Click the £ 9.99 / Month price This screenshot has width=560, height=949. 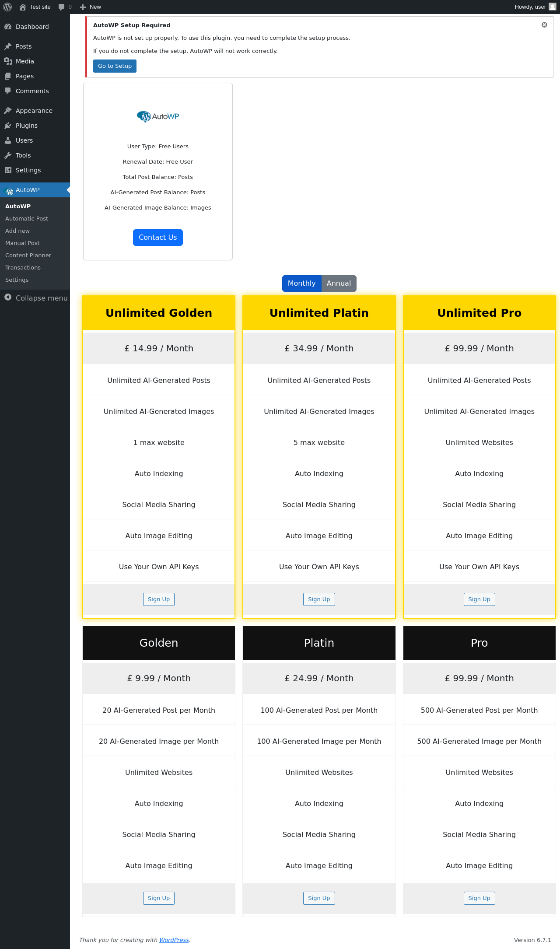159,678
